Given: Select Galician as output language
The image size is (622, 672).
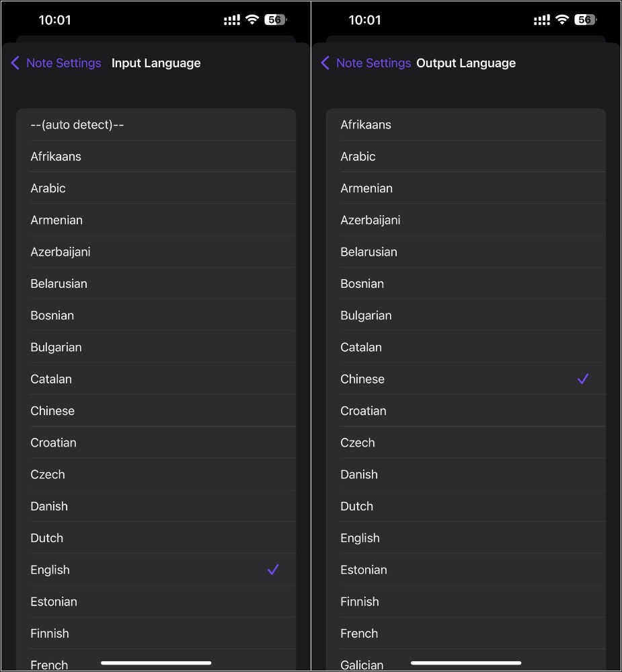Looking at the screenshot, I should pyautogui.click(x=362, y=665).
